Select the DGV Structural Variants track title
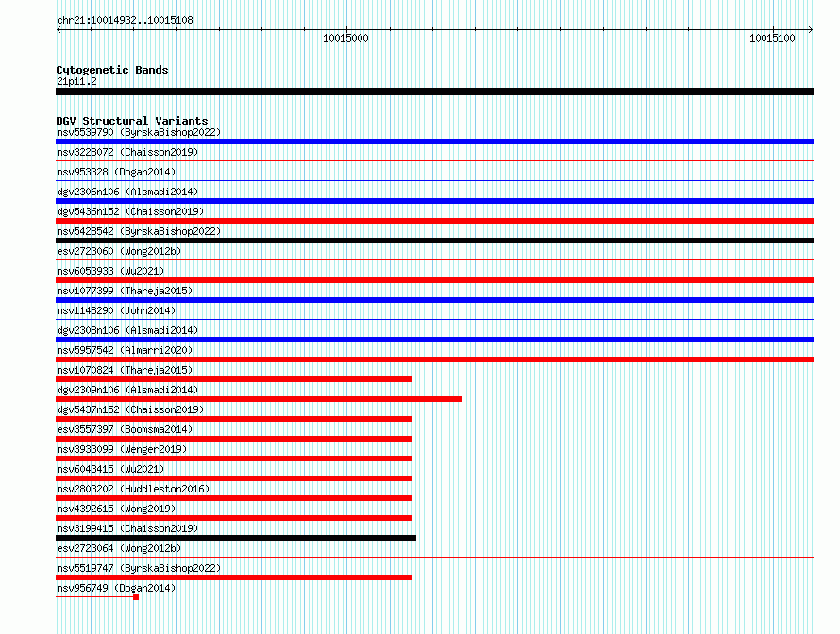 [132, 121]
